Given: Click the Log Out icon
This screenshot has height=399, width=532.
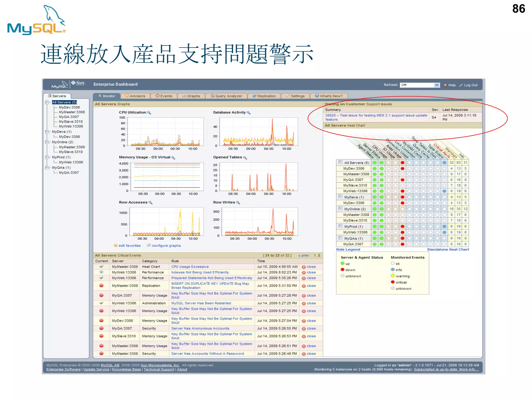Looking at the screenshot, I should click(461, 85).
